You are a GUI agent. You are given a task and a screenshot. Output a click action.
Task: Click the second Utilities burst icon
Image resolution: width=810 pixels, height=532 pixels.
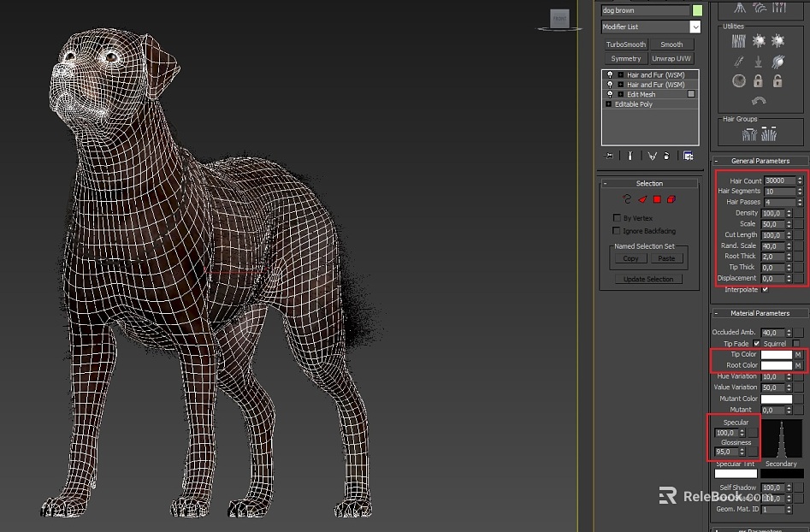pos(759,41)
